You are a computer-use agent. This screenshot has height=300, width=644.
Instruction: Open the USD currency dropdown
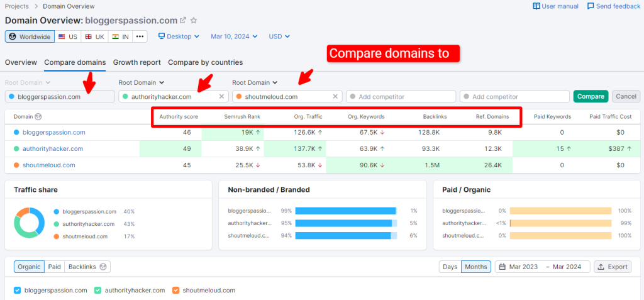point(279,36)
